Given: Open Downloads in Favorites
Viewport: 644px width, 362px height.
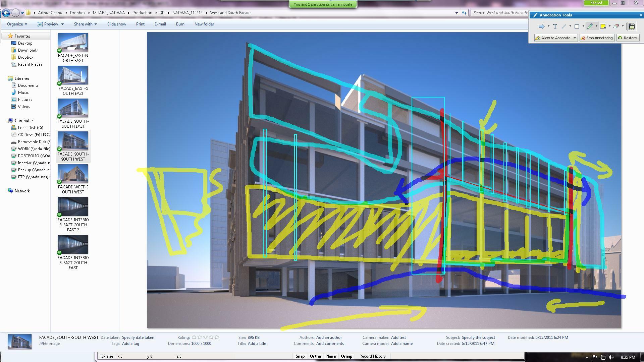Looking at the screenshot, I should pyautogui.click(x=28, y=50).
